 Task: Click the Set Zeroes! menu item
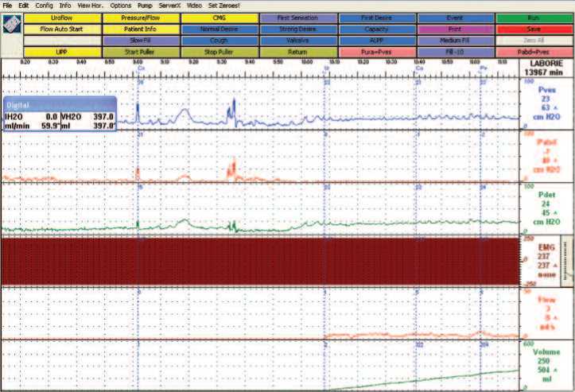(x=224, y=6)
